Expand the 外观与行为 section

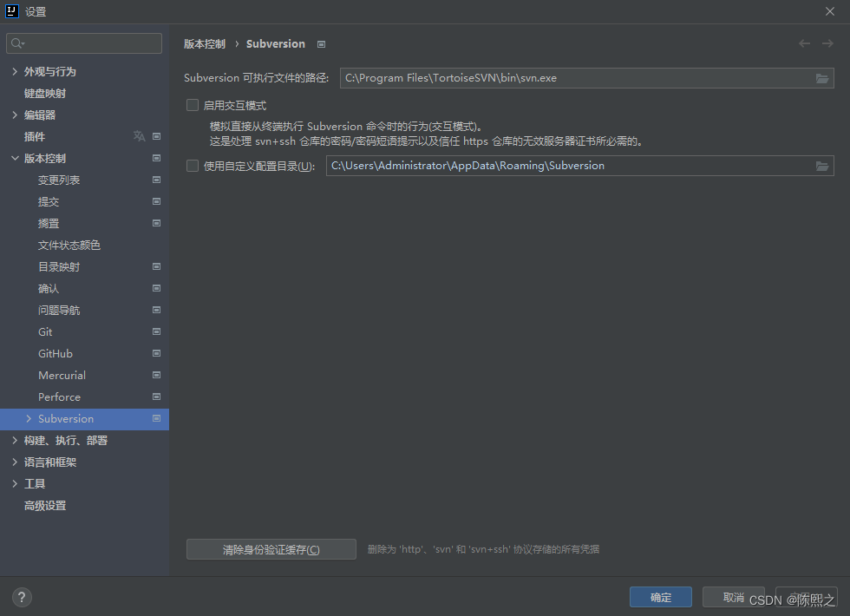(x=15, y=71)
